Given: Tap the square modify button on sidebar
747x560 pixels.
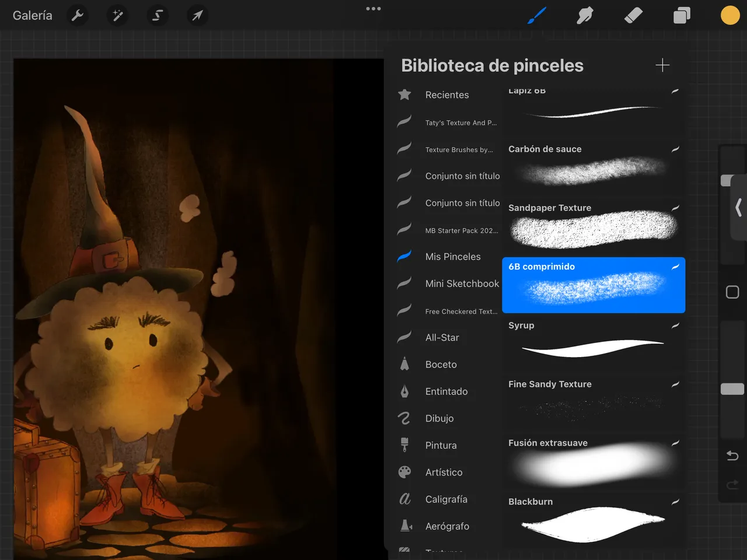Looking at the screenshot, I should click(732, 292).
